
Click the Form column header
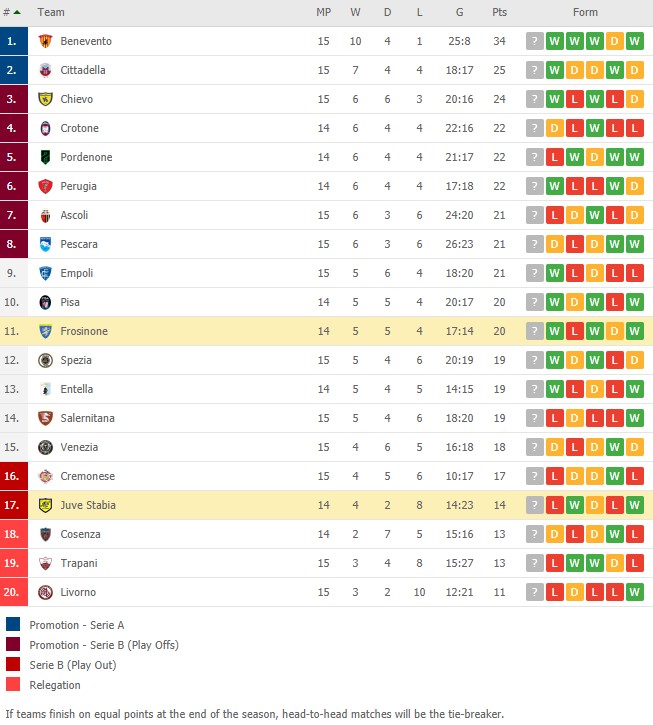[x=585, y=12]
